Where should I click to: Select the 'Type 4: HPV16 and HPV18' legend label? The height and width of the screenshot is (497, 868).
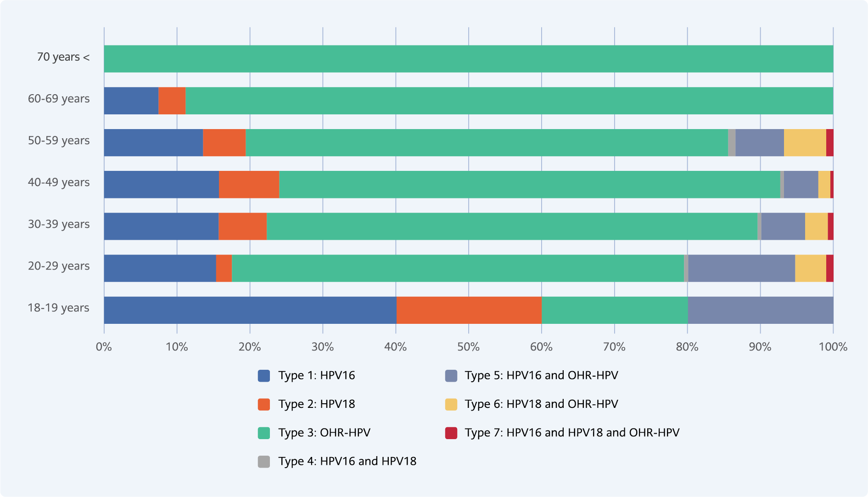(x=347, y=461)
